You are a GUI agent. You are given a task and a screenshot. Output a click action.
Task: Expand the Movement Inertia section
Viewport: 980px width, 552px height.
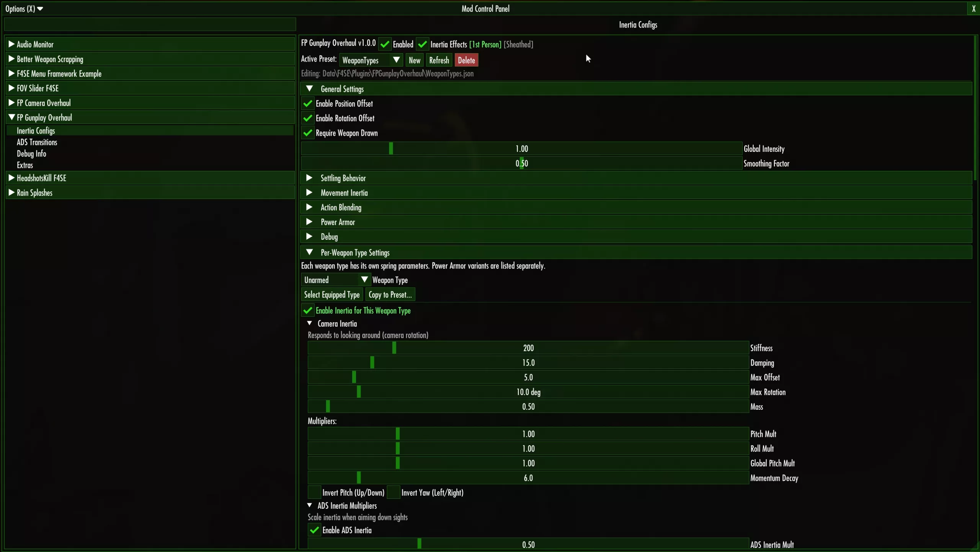coord(636,193)
